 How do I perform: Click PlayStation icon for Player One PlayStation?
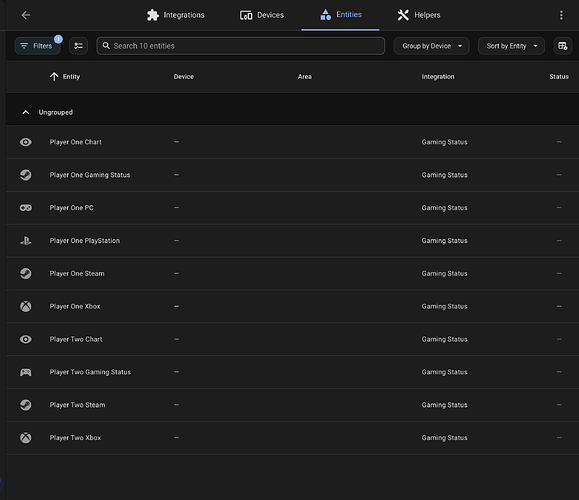25,241
